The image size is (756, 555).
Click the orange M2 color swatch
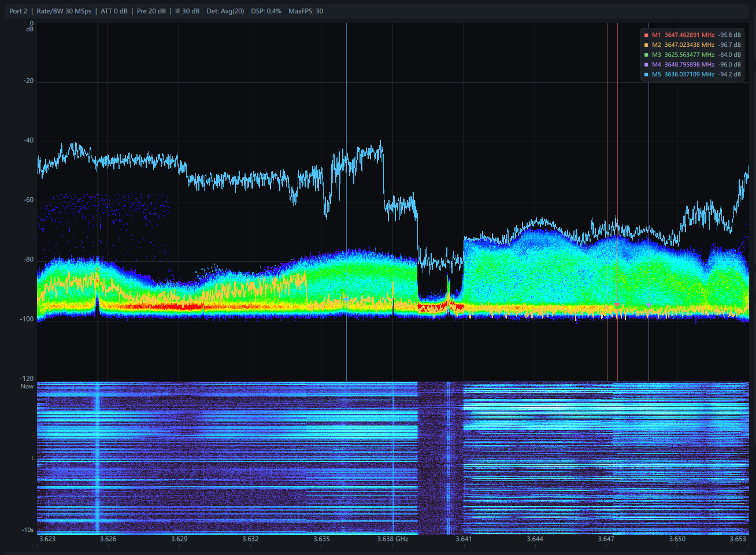(646, 45)
